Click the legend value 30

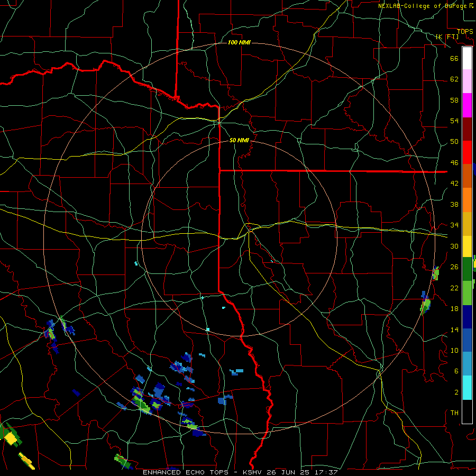point(454,246)
